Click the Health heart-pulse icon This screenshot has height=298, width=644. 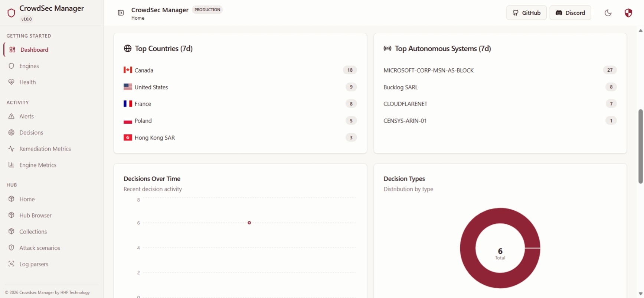click(12, 82)
